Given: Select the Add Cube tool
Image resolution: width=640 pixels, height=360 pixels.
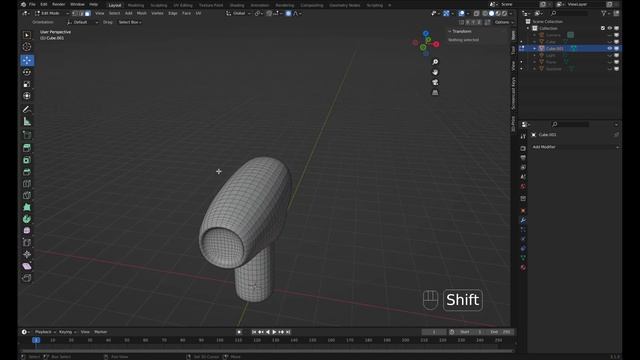Looking at the screenshot, I should point(27,135).
